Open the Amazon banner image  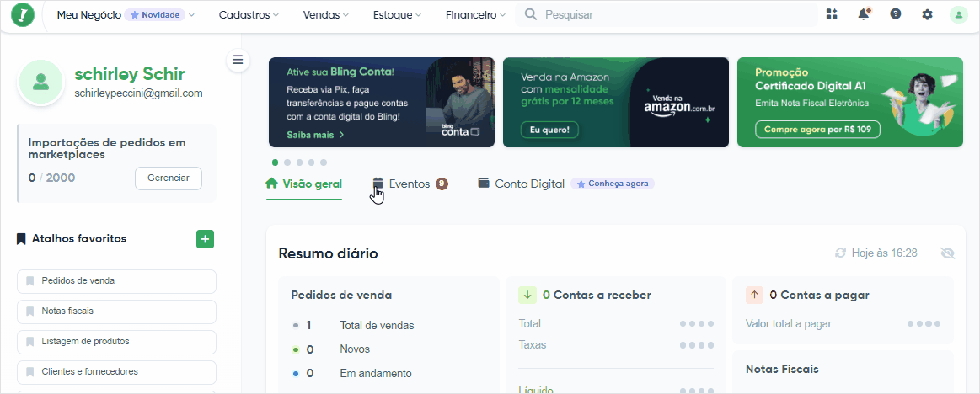[x=616, y=103]
